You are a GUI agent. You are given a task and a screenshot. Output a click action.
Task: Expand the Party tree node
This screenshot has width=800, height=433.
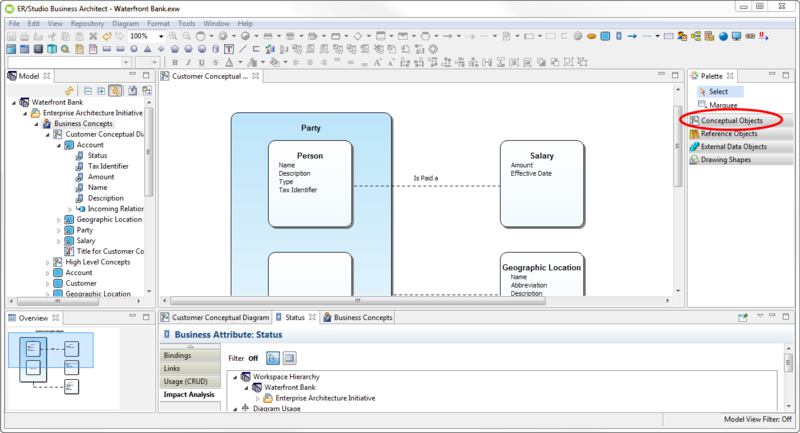(59, 231)
